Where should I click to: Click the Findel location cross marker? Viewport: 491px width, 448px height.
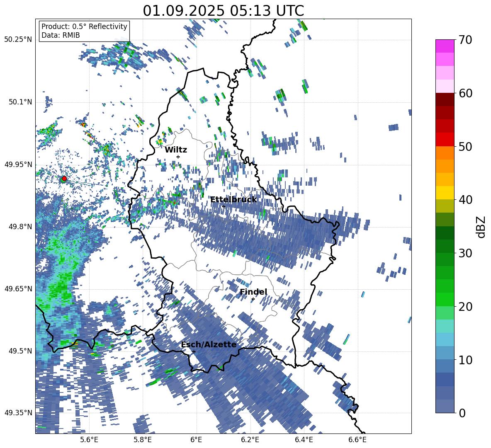point(253,299)
